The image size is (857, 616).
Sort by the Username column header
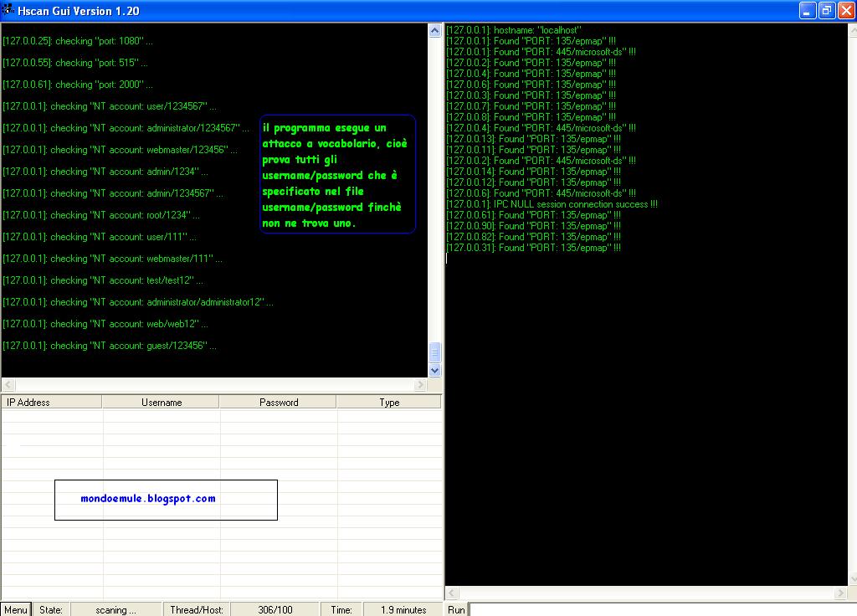pos(161,403)
